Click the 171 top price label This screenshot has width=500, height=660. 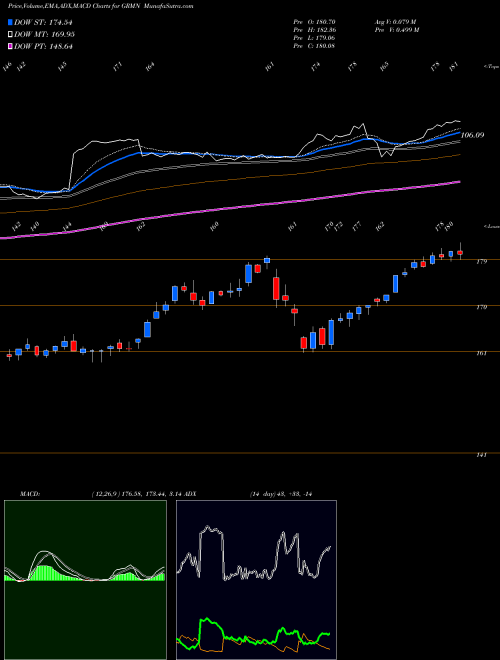pos(118,67)
